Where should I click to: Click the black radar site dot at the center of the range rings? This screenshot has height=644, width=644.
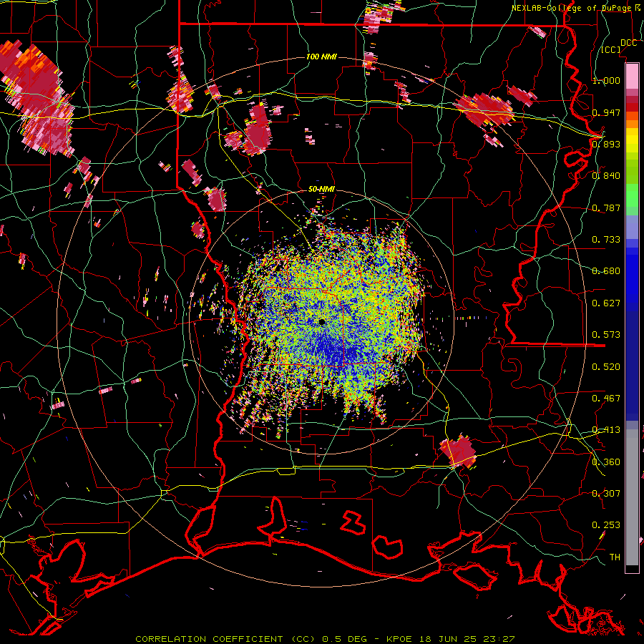322,323
